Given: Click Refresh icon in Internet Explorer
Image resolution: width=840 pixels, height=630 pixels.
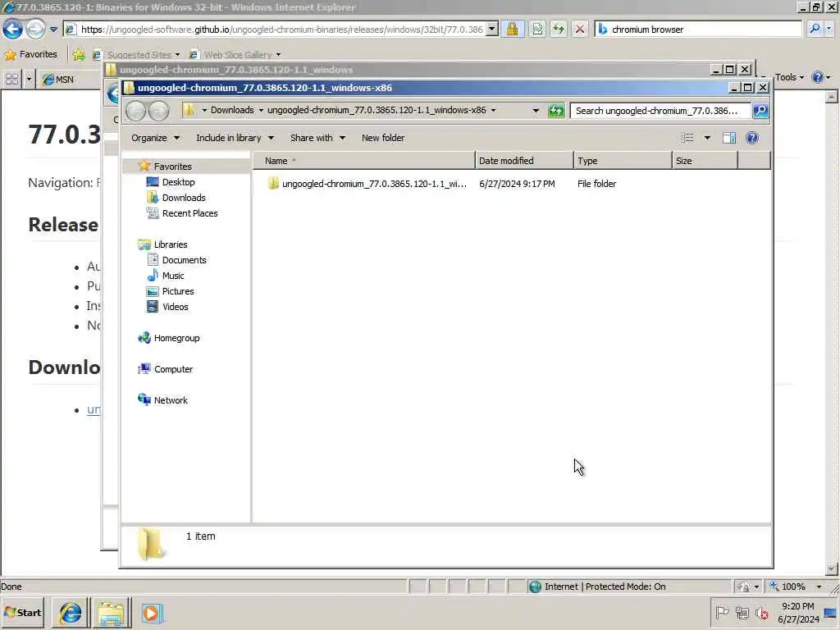Looking at the screenshot, I should (558, 29).
